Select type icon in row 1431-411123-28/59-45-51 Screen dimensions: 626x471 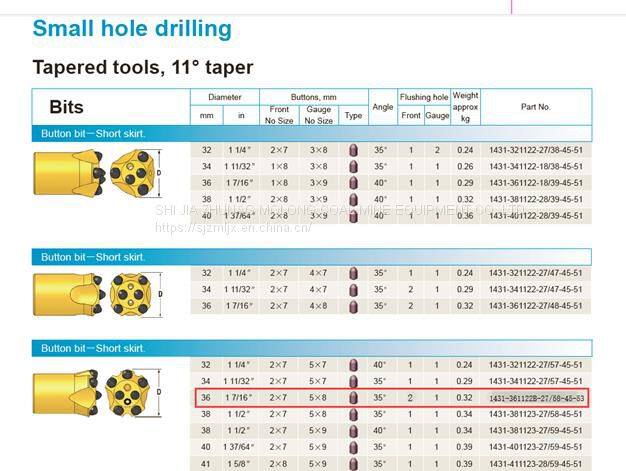[353, 464]
